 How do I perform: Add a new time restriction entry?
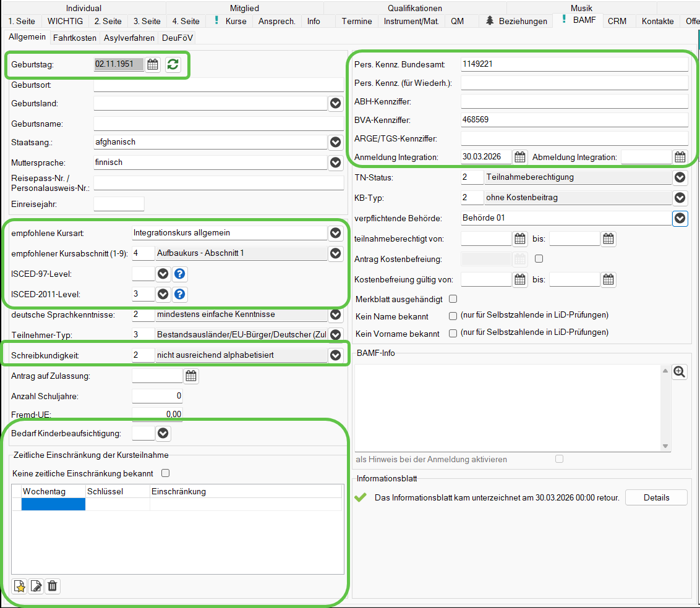click(20, 586)
